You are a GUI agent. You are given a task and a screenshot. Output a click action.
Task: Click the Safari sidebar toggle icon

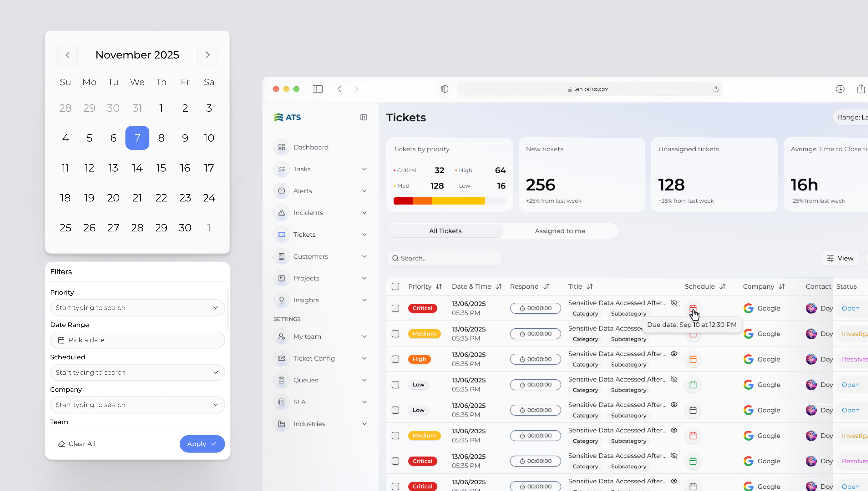(317, 89)
